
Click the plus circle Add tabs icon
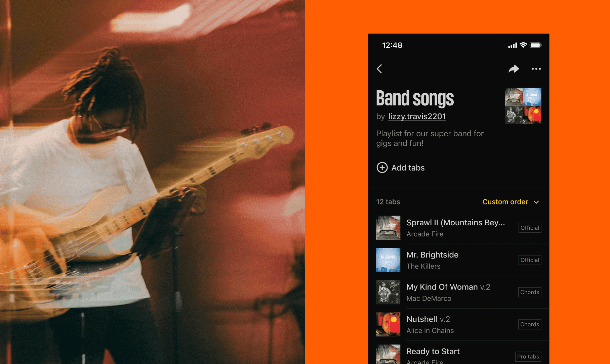382,168
